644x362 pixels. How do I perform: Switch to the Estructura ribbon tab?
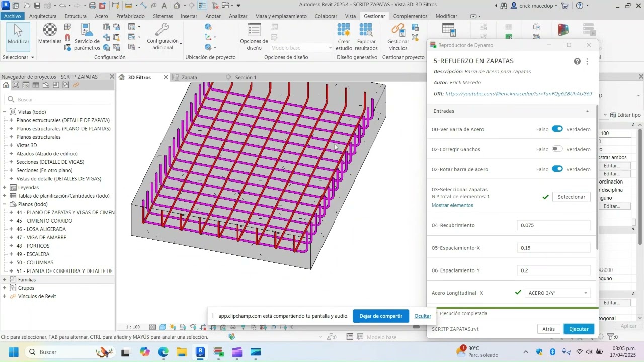(75, 16)
